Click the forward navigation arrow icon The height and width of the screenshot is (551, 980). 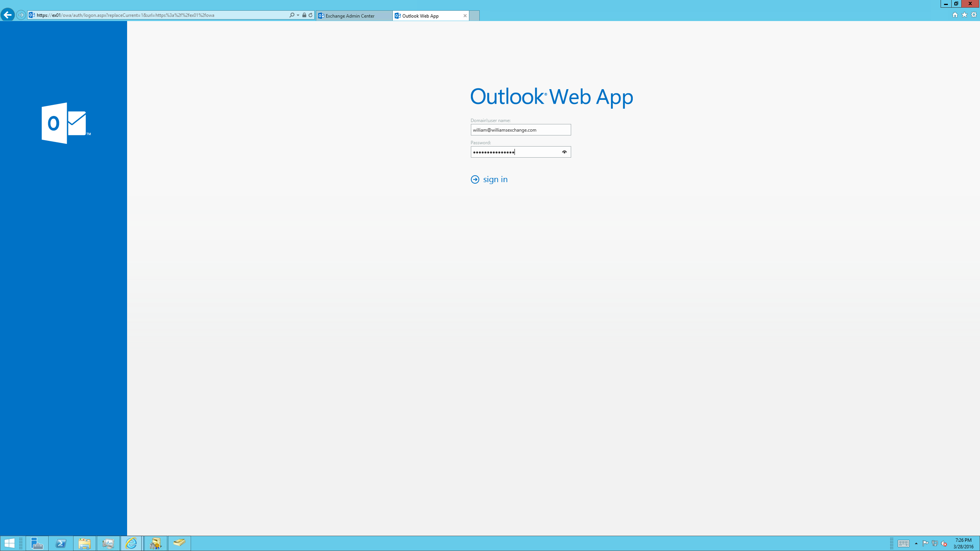coord(19,15)
